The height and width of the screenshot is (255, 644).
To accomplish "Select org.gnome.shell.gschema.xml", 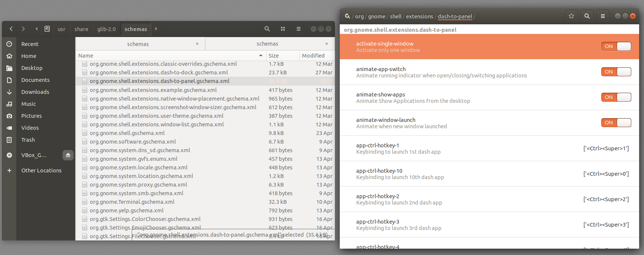I will (205, 133).
